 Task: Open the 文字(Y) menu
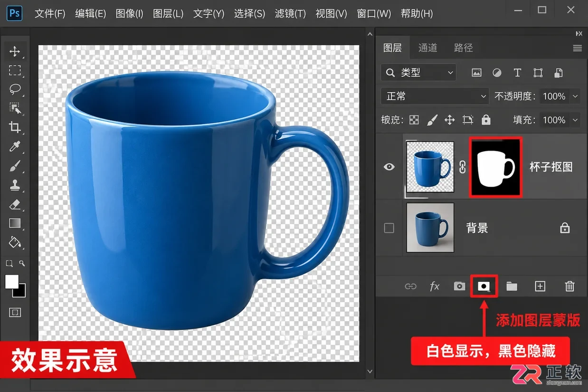(x=209, y=14)
